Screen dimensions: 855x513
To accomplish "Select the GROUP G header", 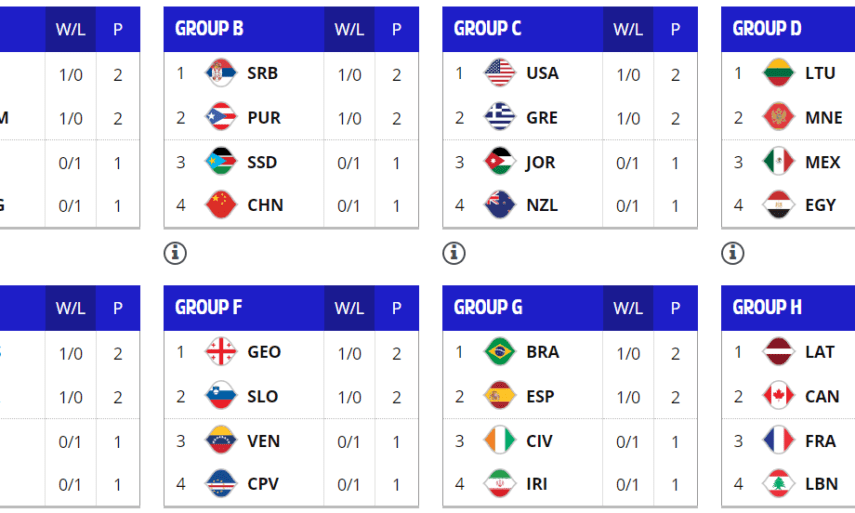I will (x=488, y=308).
